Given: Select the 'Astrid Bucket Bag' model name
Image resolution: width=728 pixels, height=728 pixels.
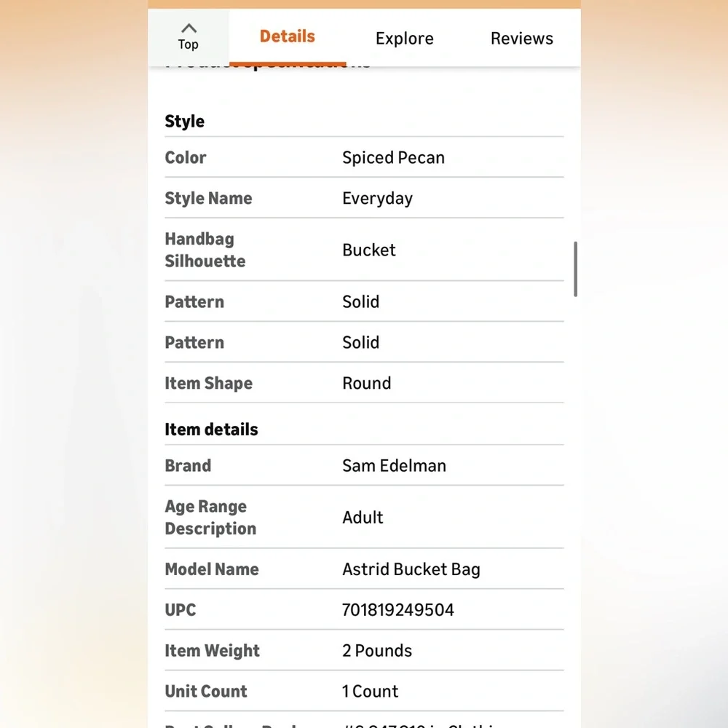Looking at the screenshot, I should tap(411, 570).
